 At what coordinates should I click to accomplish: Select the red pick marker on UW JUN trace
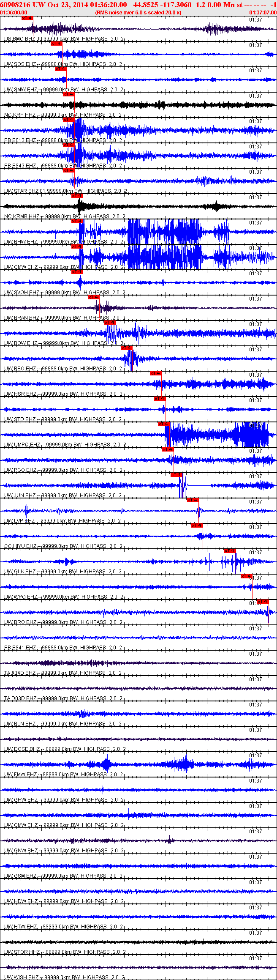pyautogui.click(x=177, y=475)
